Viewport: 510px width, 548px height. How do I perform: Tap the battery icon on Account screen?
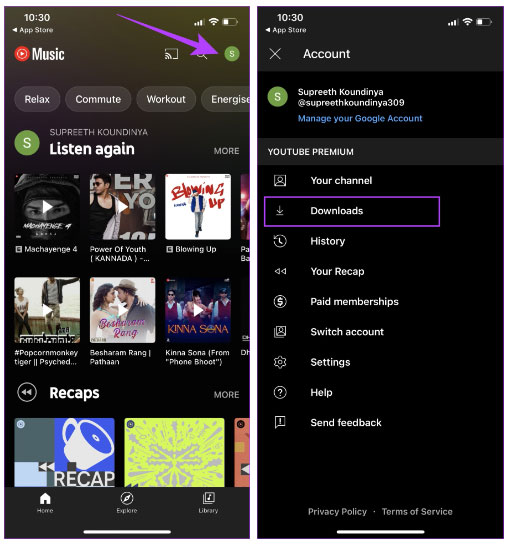click(484, 22)
